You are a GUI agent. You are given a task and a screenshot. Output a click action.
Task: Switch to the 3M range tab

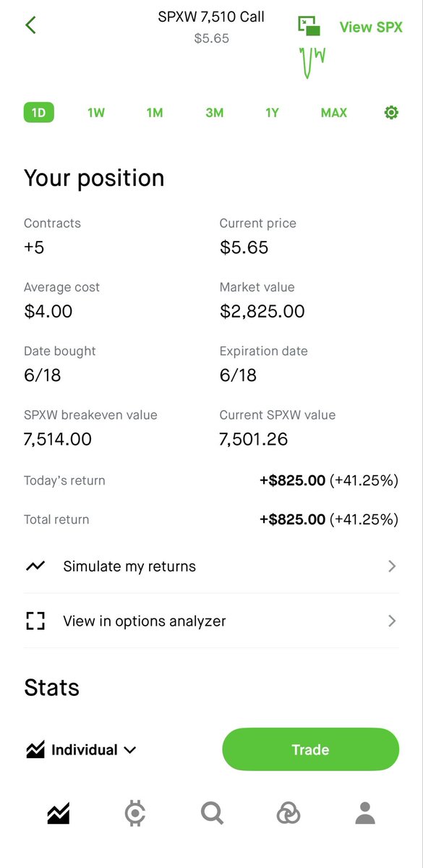click(215, 112)
